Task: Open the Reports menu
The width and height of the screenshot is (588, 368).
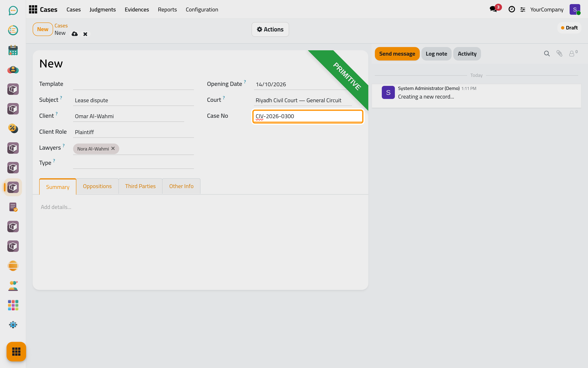Action: click(167, 10)
